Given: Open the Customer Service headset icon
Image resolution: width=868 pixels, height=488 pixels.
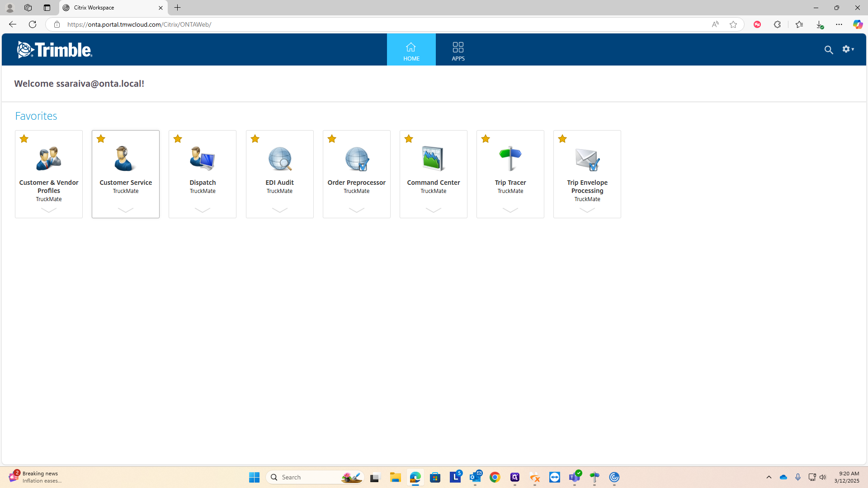Looking at the screenshot, I should coord(125,159).
